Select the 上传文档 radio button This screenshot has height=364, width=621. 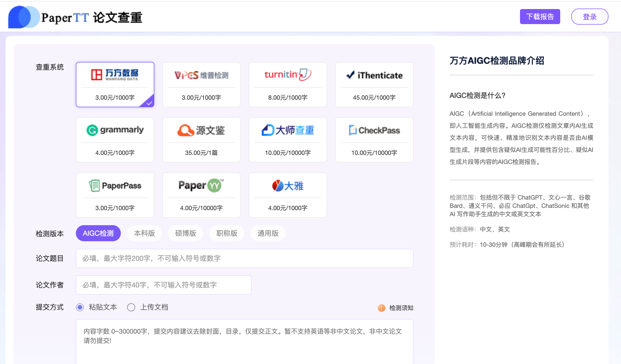(131, 307)
